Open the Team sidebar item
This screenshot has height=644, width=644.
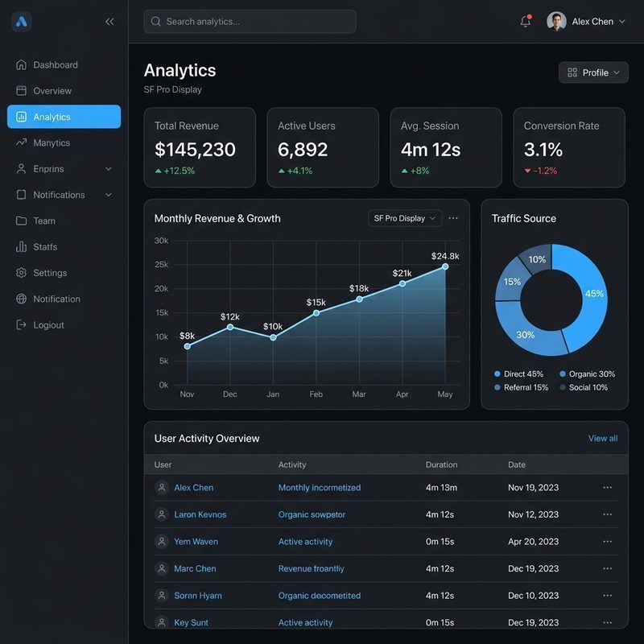64,221
